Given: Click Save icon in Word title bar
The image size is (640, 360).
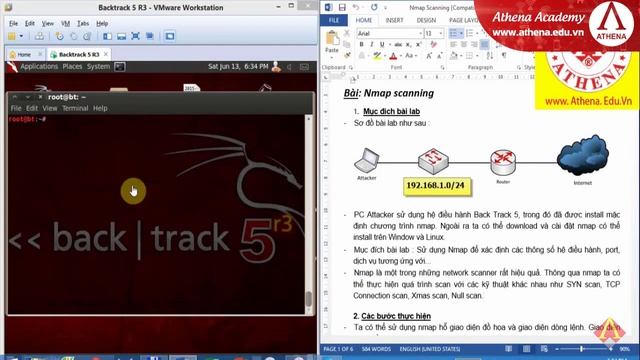Looking at the screenshot, I should pos(342,7).
